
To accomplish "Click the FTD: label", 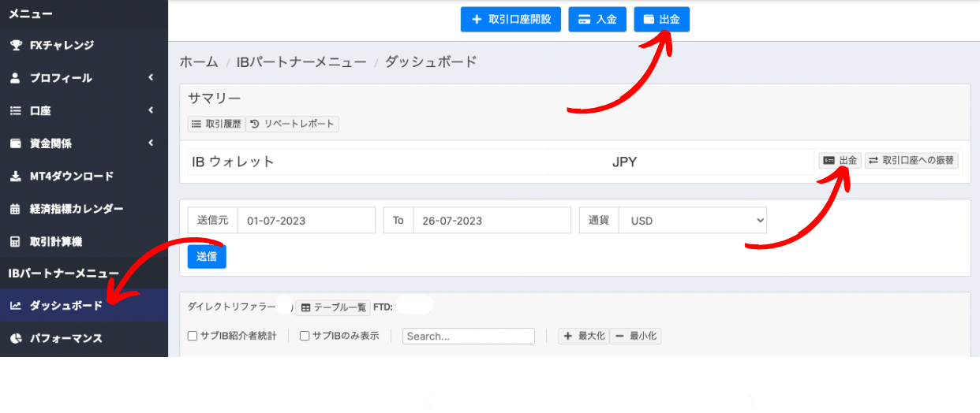I will (383, 307).
